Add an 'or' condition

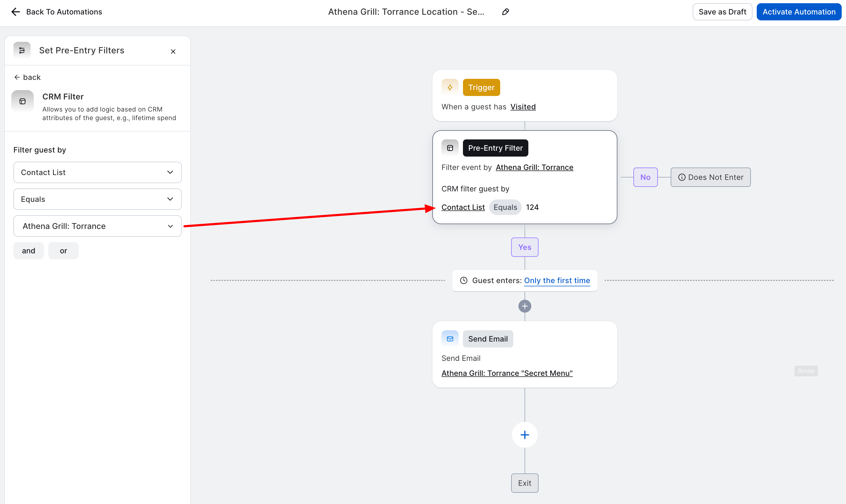point(64,251)
